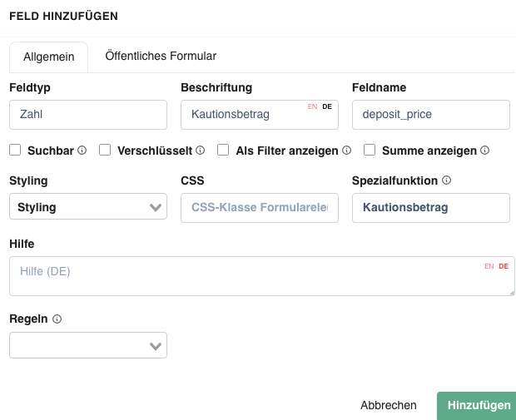
Task: Click the CSS label
Action: [192, 180]
